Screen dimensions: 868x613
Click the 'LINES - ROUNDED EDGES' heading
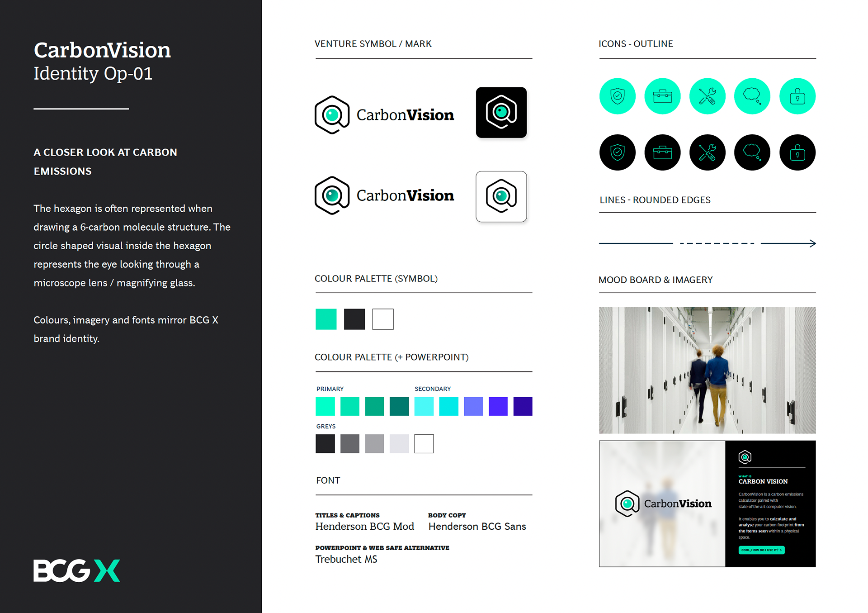pyautogui.click(x=655, y=200)
